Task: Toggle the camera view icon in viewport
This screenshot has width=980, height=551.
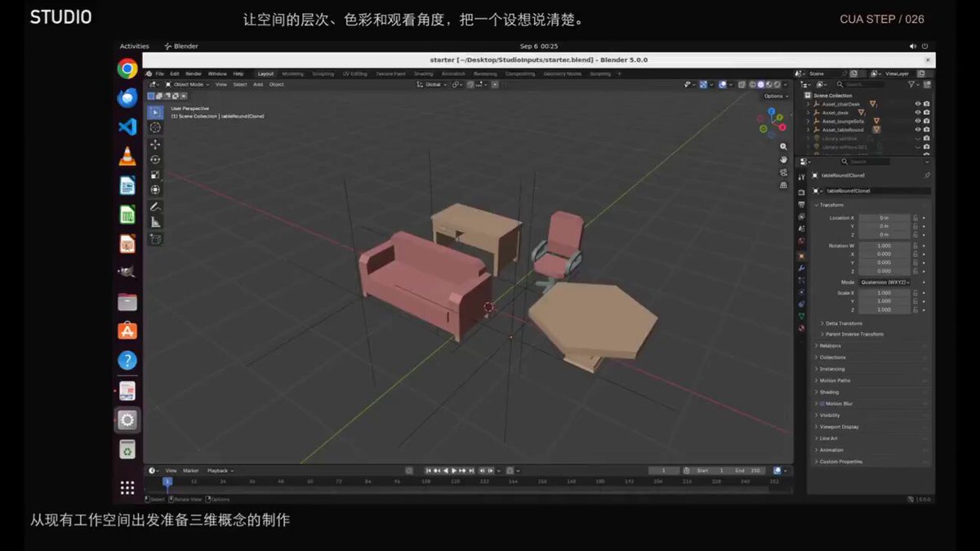Action: click(784, 172)
